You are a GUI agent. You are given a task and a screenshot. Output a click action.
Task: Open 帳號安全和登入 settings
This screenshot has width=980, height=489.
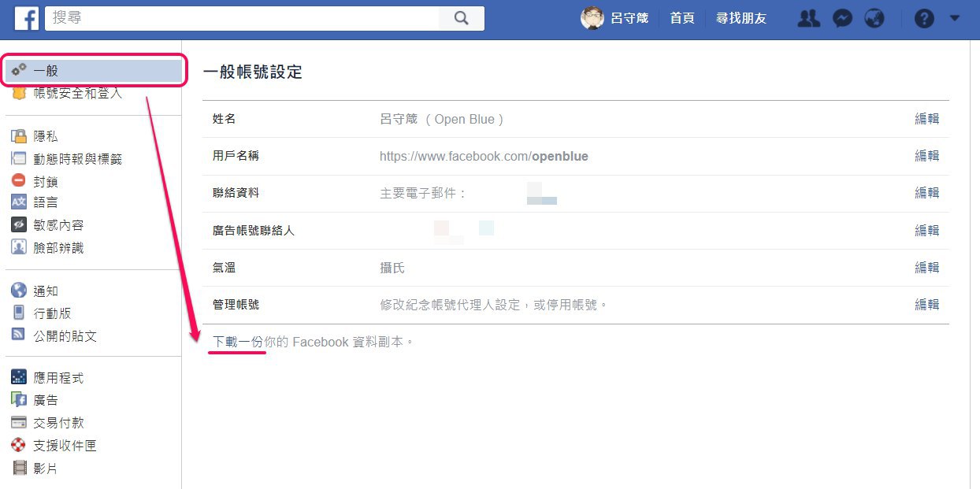[78, 94]
